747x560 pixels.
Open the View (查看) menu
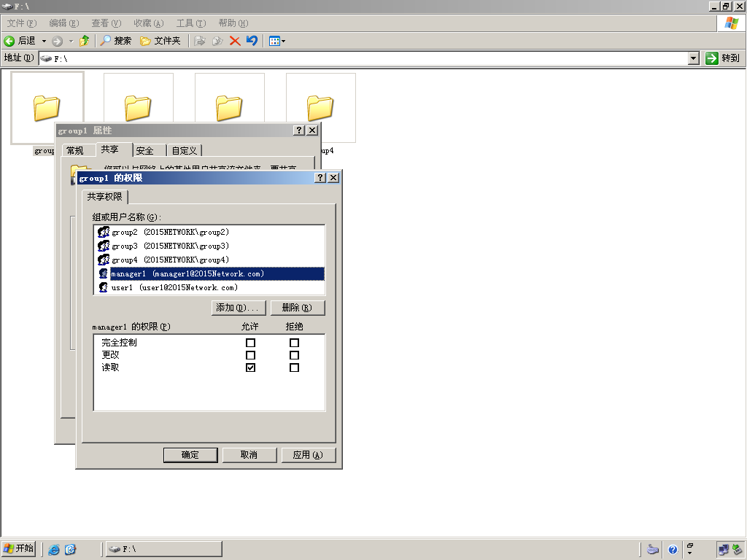[107, 23]
